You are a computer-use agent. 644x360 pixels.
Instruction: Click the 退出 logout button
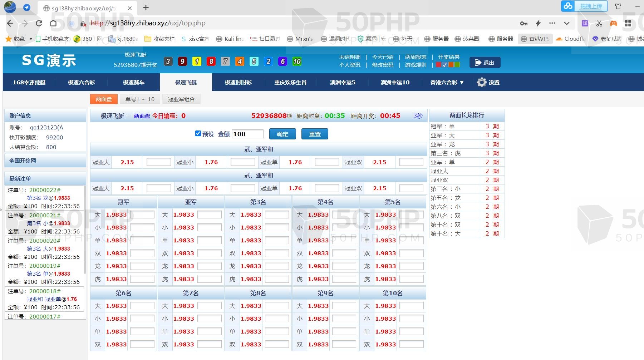(485, 63)
